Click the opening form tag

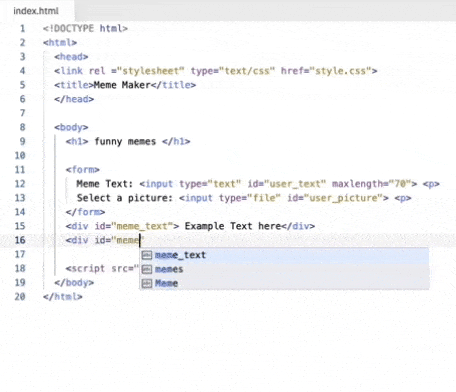[82, 170]
